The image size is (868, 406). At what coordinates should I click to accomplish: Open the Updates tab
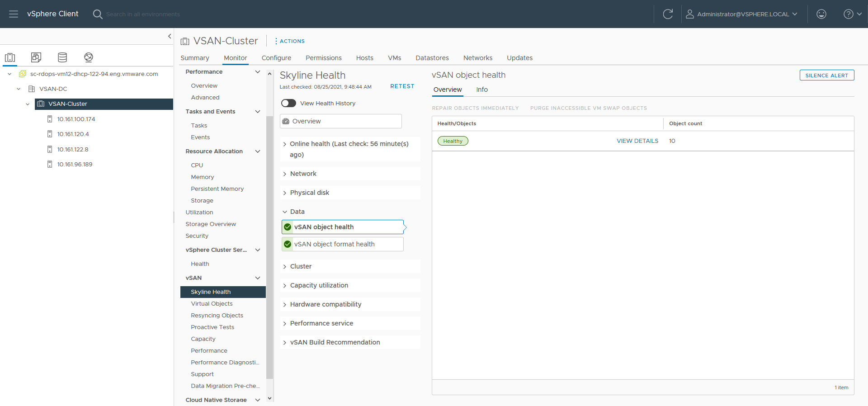519,58
